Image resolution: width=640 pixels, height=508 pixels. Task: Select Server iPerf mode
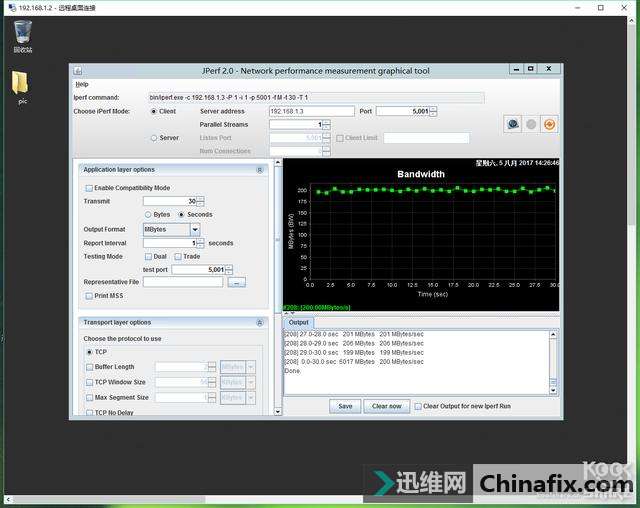point(154,138)
